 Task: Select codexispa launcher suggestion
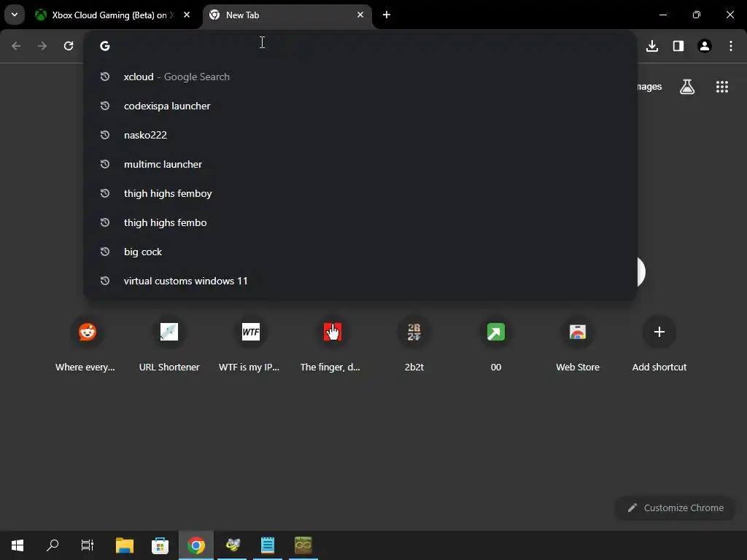coord(360,106)
